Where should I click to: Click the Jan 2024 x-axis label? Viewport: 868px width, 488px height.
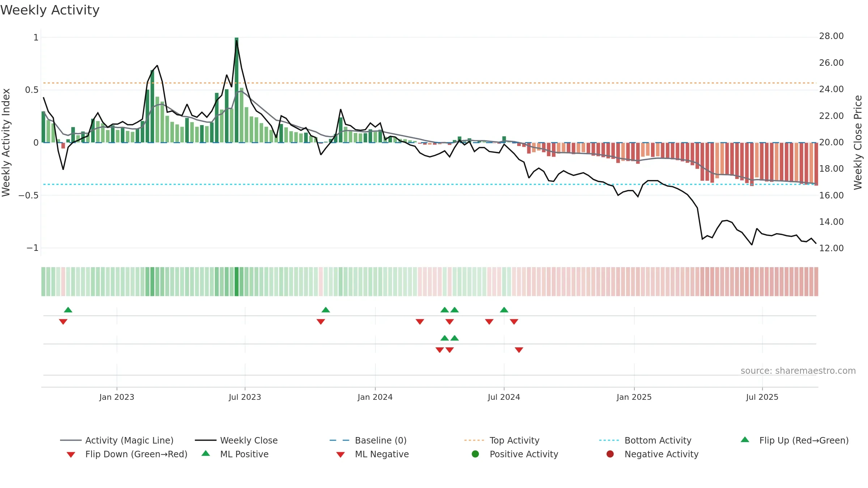point(375,397)
